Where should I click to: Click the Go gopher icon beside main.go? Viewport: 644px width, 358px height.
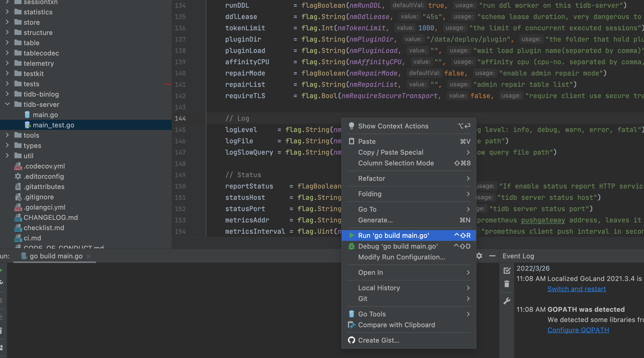[x=27, y=115]
